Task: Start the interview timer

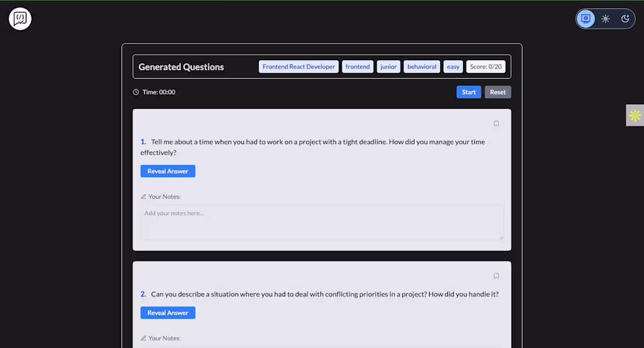Action: pyautogui.click(x=468, y=92)
